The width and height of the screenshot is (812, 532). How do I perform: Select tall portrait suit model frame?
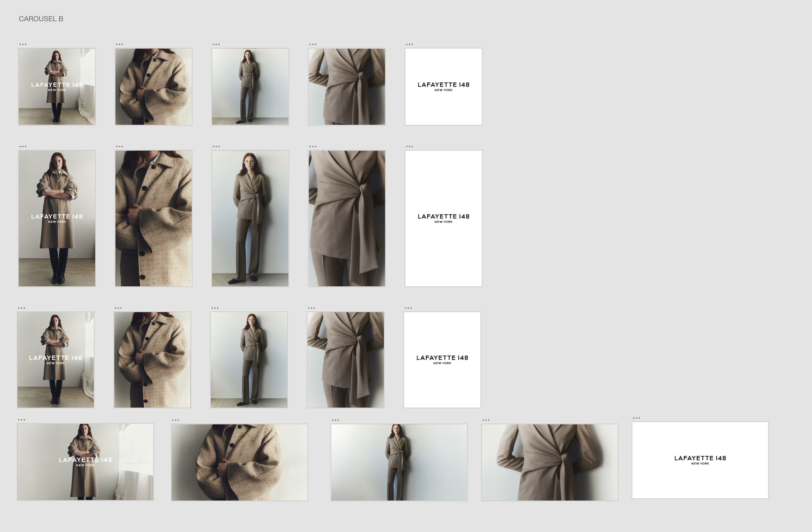(x=250, y=218)
